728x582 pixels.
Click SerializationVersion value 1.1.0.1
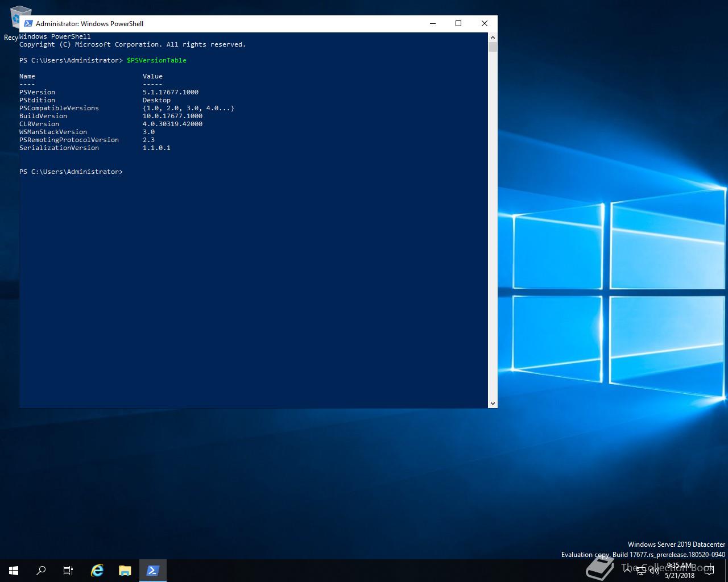tap(156, 148)
